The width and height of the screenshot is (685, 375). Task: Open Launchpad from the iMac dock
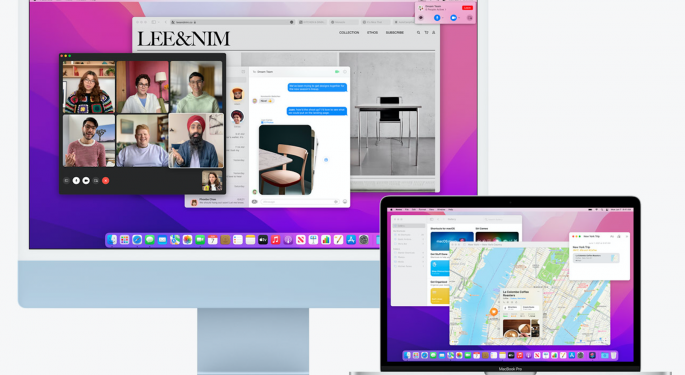pyautogui.click(x=125, y=240)
